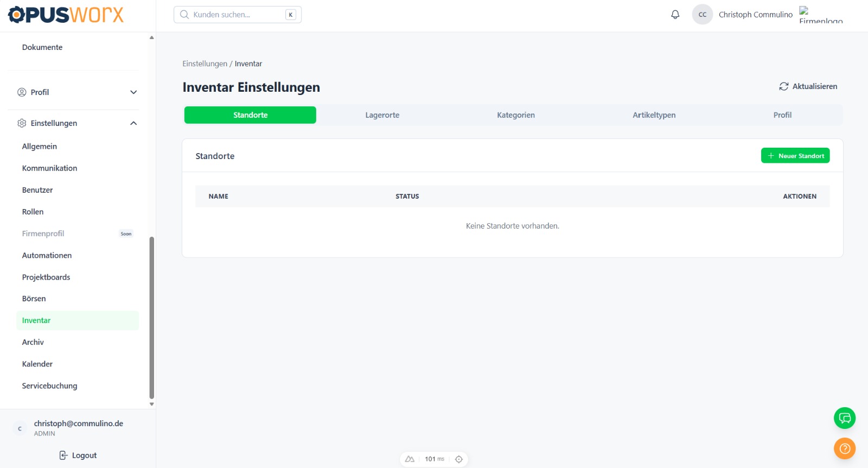Open the Artikeltypen tab
Viewport: 868px width, 468px height.
(x=654, y=115)
